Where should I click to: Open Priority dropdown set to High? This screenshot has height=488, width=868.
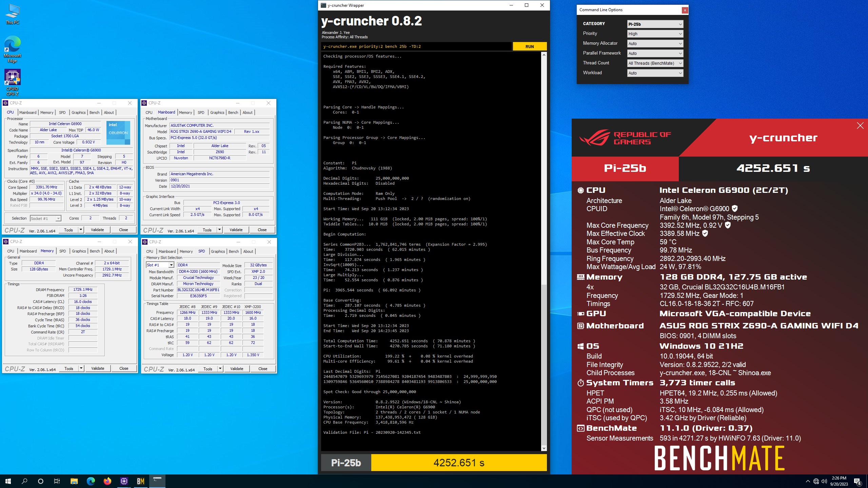(655, 34)
